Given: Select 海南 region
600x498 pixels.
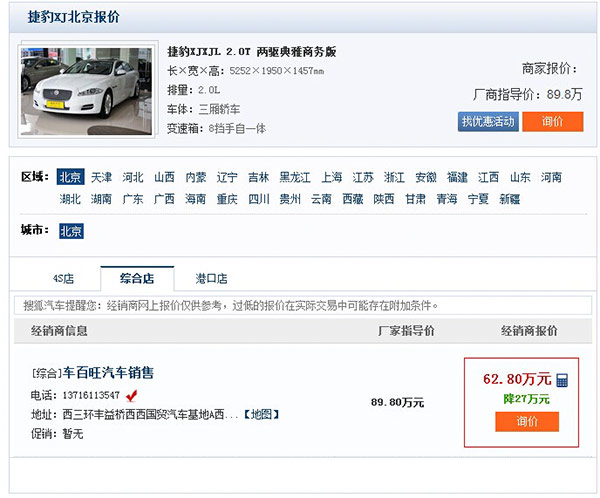Looking at the screenshot, I should click(x=196, y=199).
